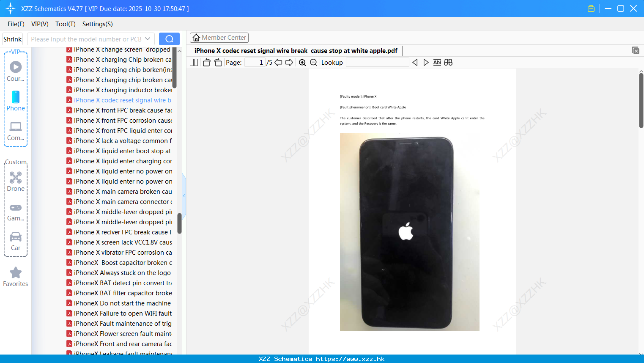
Task: Zoom in on the PDF
Action: (302, 63)
